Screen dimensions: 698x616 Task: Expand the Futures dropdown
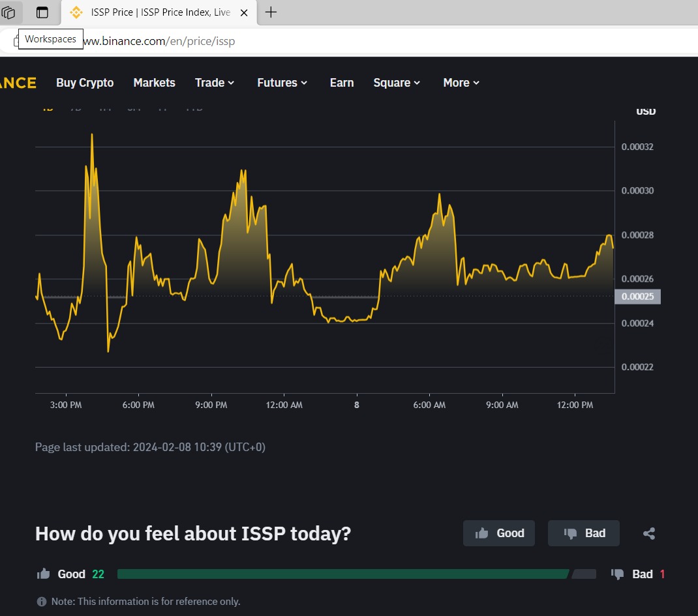point(282,83)
